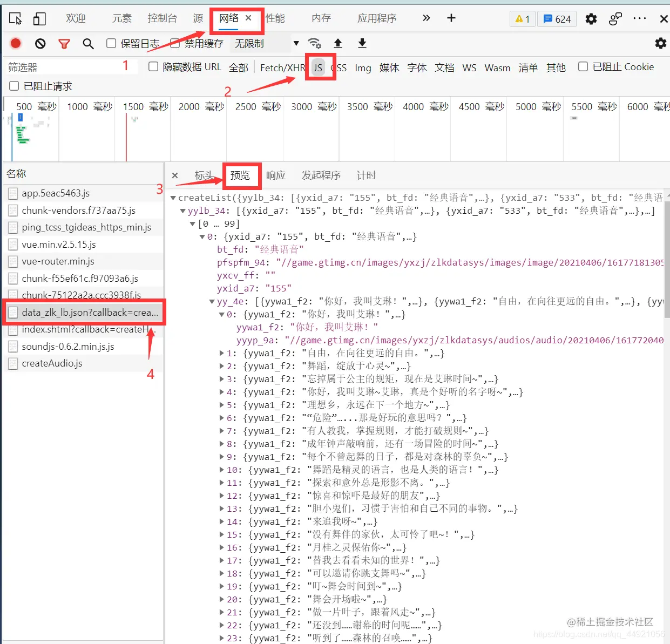Close the 网络 tab with its X
The image size is (670, 644).
[248, 18]
